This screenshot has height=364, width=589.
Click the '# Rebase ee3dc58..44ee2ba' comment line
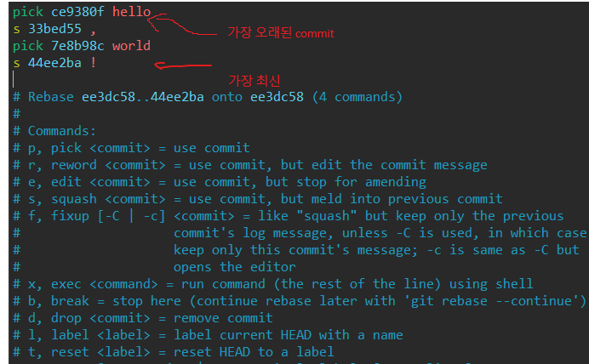(x=208, y=97)
